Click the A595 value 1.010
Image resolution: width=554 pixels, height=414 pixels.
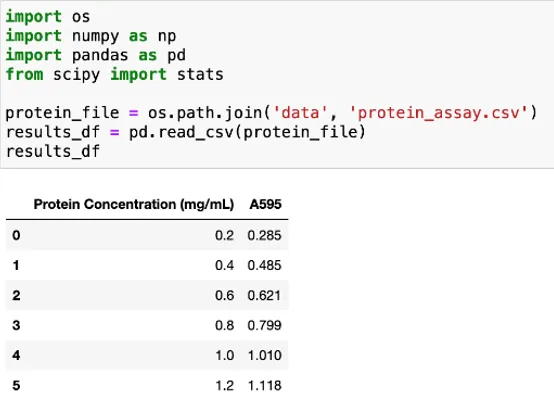coord(265,355)
